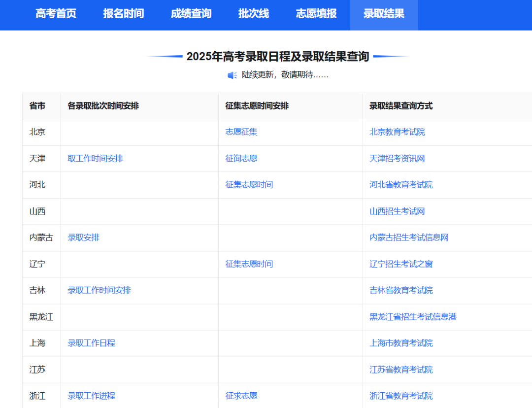The image size is (532, 408).
Task: Click Zhejiang's 征求志愿 link
Action: click(240, 396)
